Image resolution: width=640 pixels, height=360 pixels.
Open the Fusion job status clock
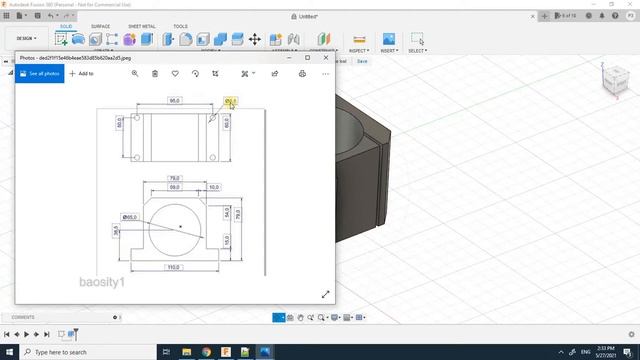point(589,16)
